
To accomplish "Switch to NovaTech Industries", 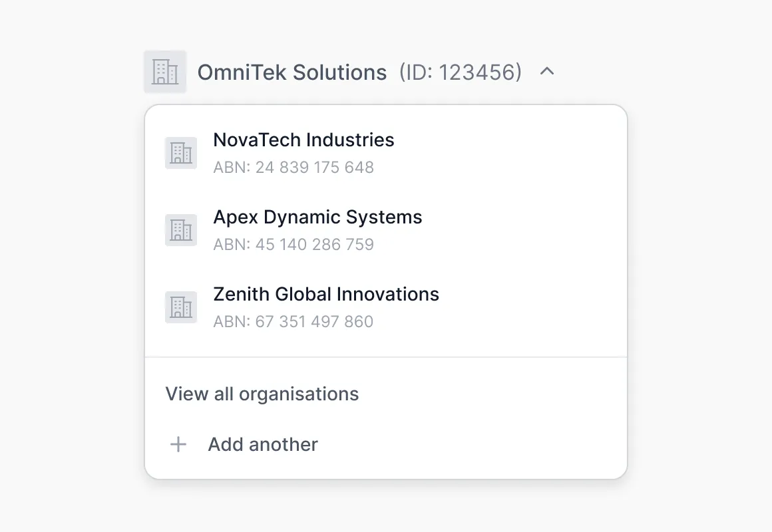I will click(386, 153).
